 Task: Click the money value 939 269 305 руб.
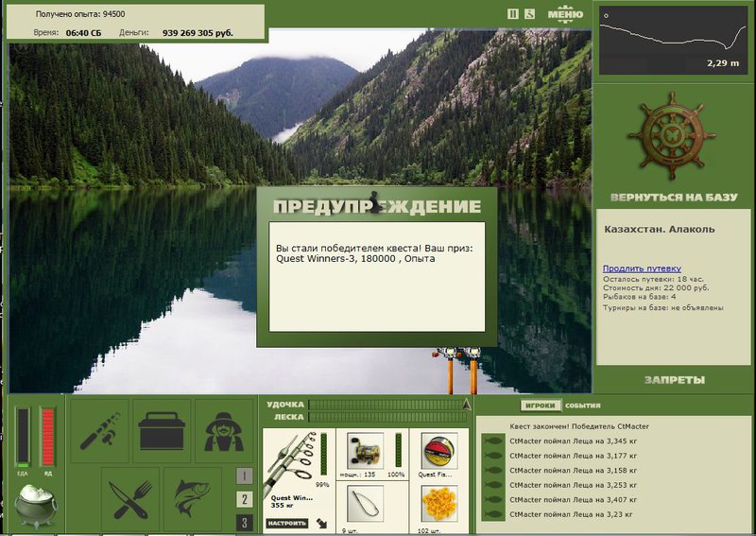[198, 33]
